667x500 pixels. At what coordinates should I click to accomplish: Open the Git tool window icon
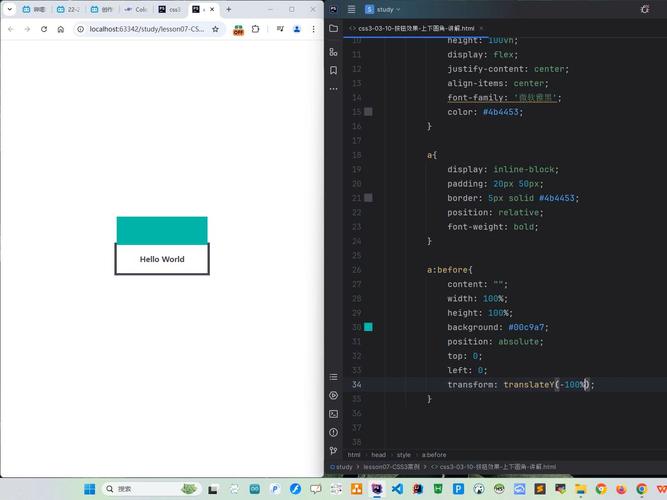click(x=334, y=451)
